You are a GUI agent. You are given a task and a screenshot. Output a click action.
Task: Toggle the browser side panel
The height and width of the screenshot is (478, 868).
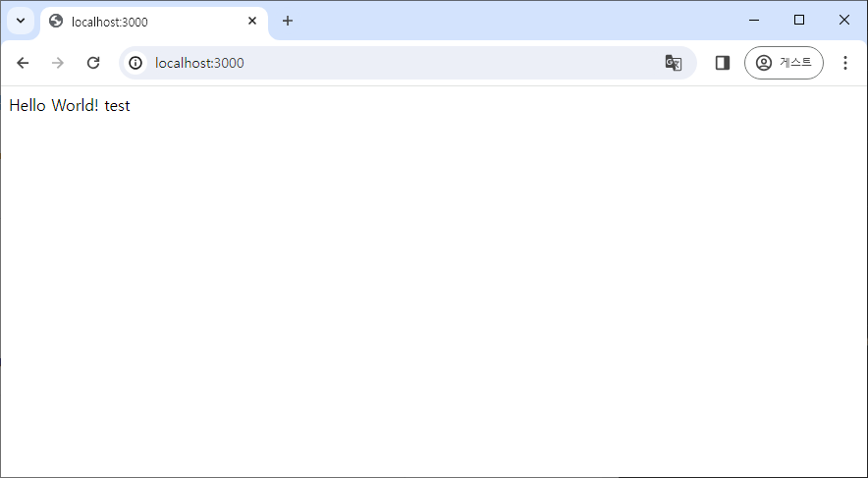(723, 63)
